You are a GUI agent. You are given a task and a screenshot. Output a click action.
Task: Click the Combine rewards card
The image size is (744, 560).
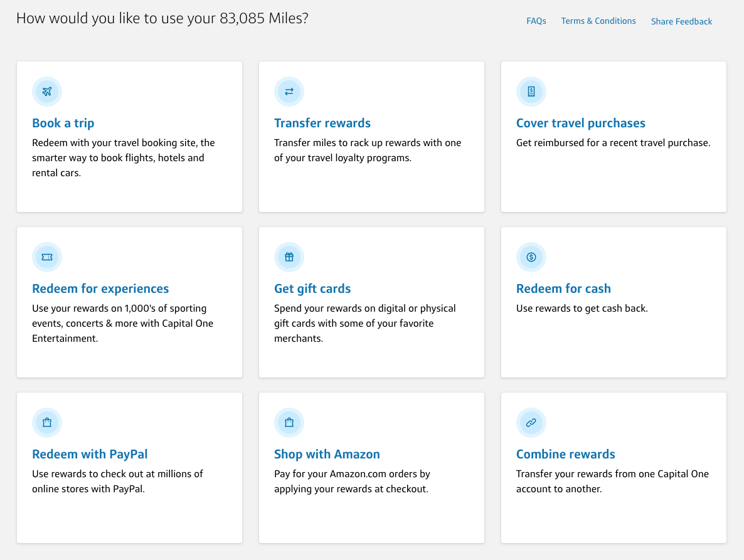pyautogui.click(x=565, y=454)
